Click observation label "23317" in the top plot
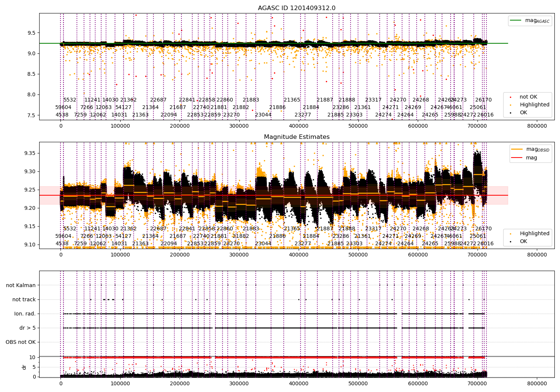This screenshot has width=560, height=392. point(373,100)
